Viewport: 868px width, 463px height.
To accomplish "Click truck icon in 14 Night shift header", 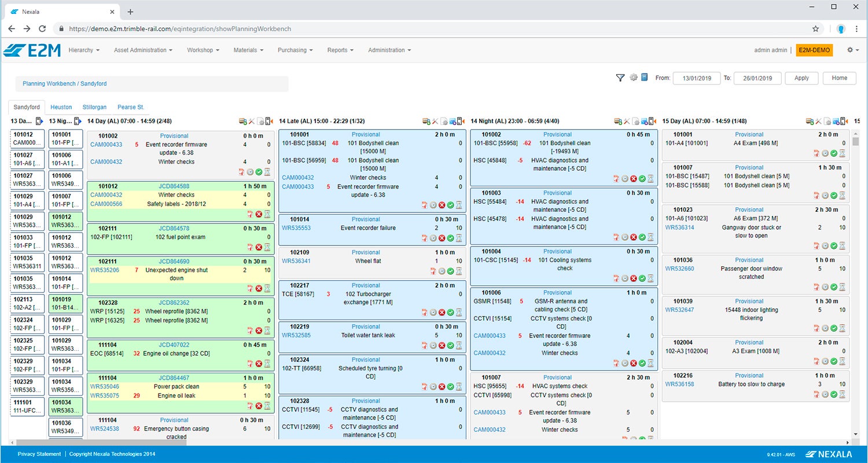I will pos(618,122).
